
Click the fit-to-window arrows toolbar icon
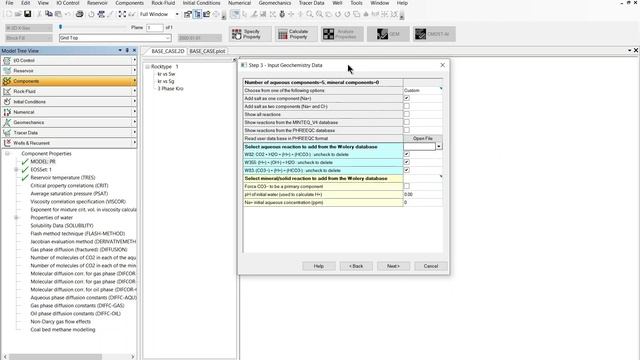click(122, 14)
